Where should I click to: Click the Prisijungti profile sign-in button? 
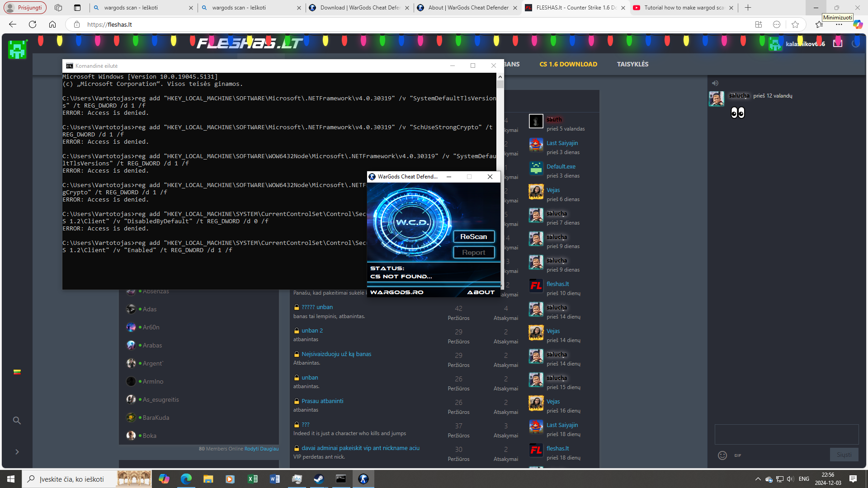[x=25, y=8]
